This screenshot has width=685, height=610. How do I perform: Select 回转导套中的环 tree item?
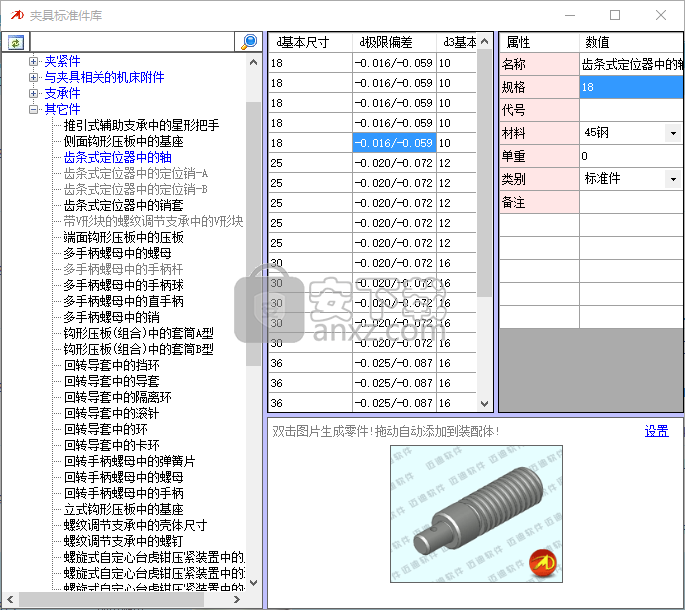coord(105,429)
